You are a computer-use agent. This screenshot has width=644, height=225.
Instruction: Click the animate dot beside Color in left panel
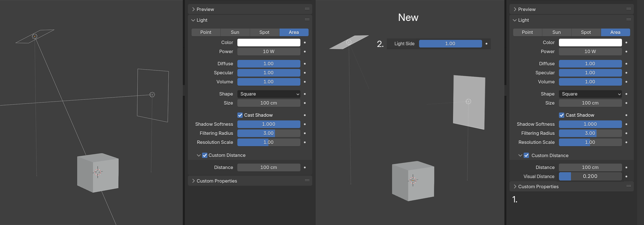(305, 42)
